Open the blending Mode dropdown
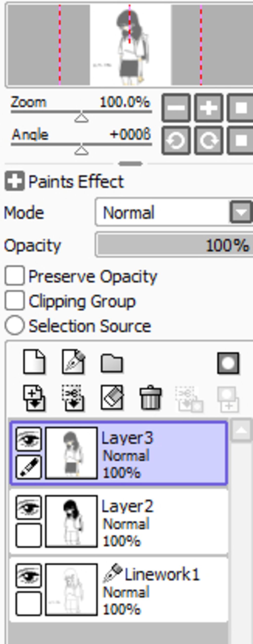Screen dimensions: 253x644 click(241, 213)
